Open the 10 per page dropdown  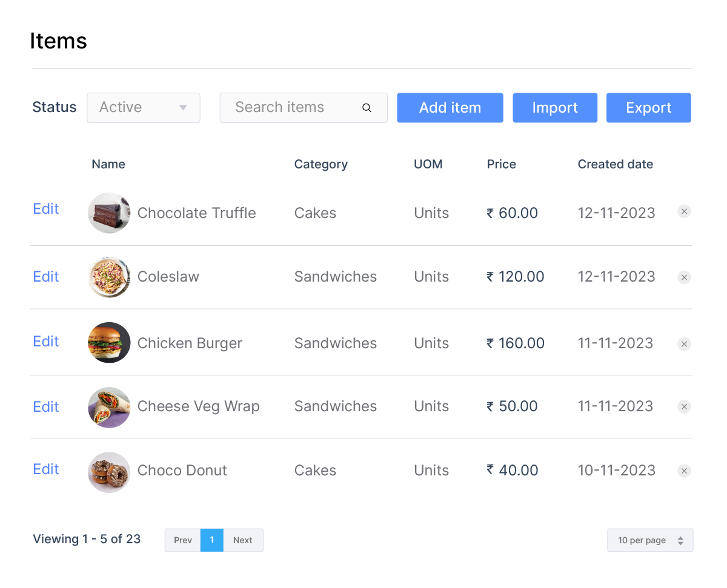[x=650, y=540]
